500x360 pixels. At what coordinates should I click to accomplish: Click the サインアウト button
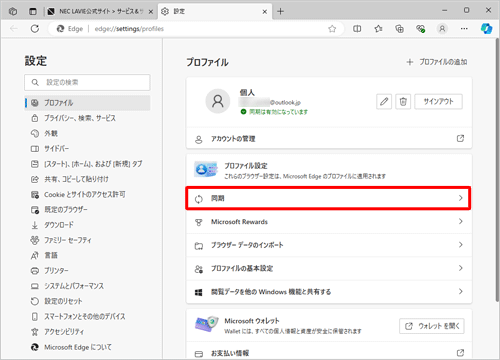click(x=438, y=101)
